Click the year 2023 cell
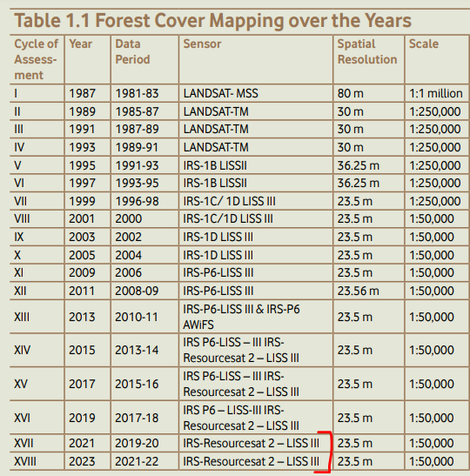 (x=82, y=462)
